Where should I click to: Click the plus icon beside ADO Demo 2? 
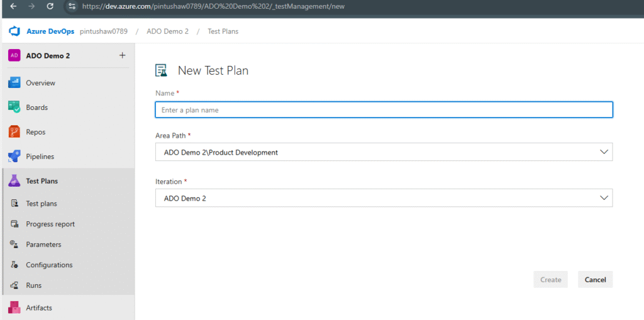[122, 55]
